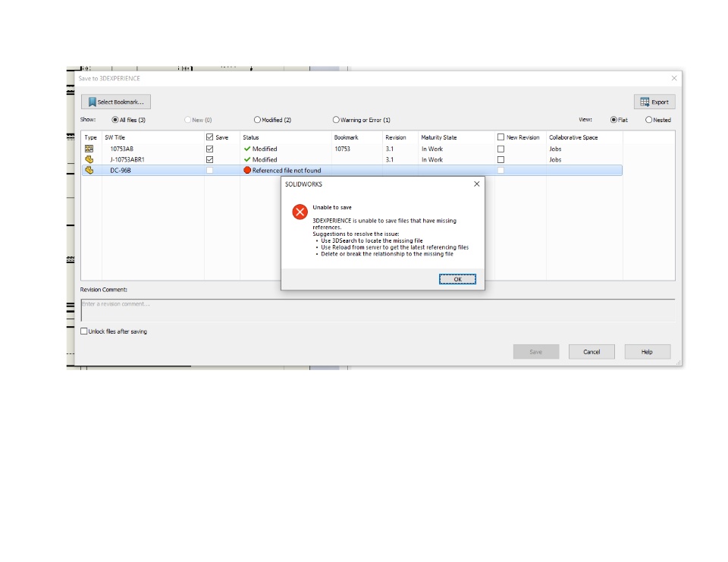Select the J-10753ABR1 file title
This screenshot has height=562, width=728.
click(x=127, y=159)
